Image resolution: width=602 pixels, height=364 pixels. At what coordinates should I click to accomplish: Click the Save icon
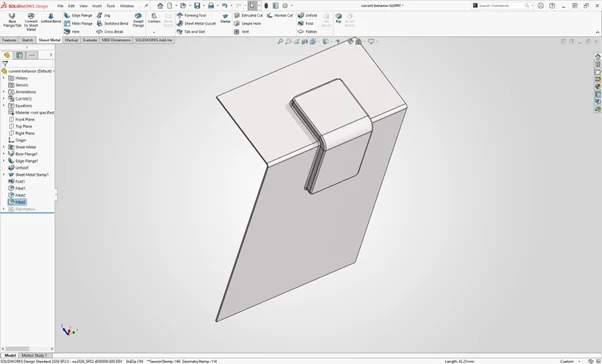pyautogui.click(x=197, y=5)
